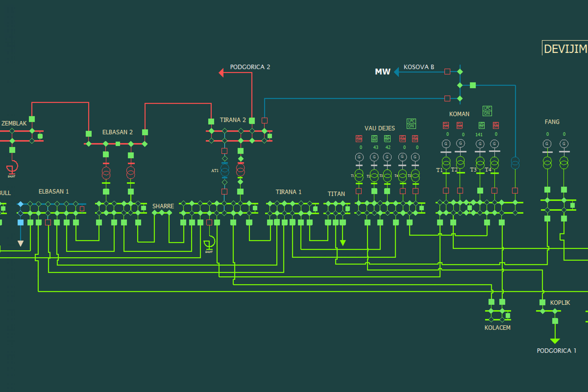This screenshot has height=392, width=588.
Task: Operate blue breaker on Elbasan 1 feeder
Action: (21, 222)
